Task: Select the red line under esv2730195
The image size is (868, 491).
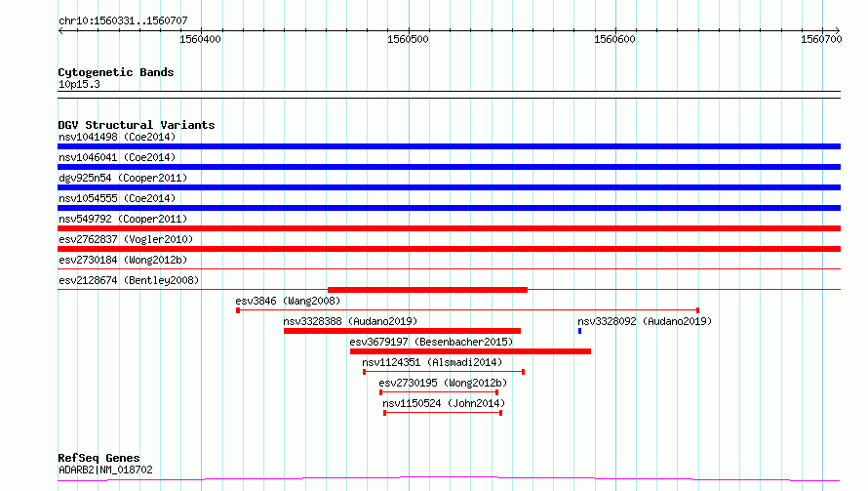Action: 439,392
